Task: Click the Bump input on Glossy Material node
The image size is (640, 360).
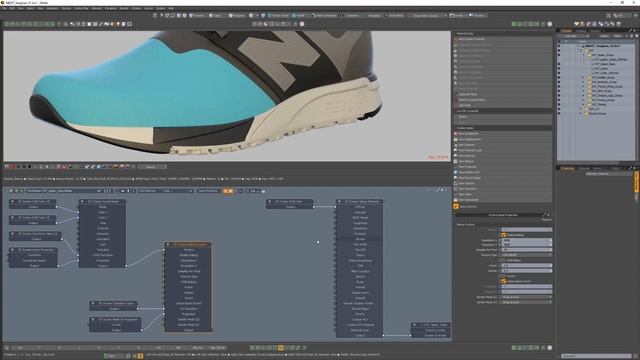Action: pyautogui.click(x=360, y=282)
